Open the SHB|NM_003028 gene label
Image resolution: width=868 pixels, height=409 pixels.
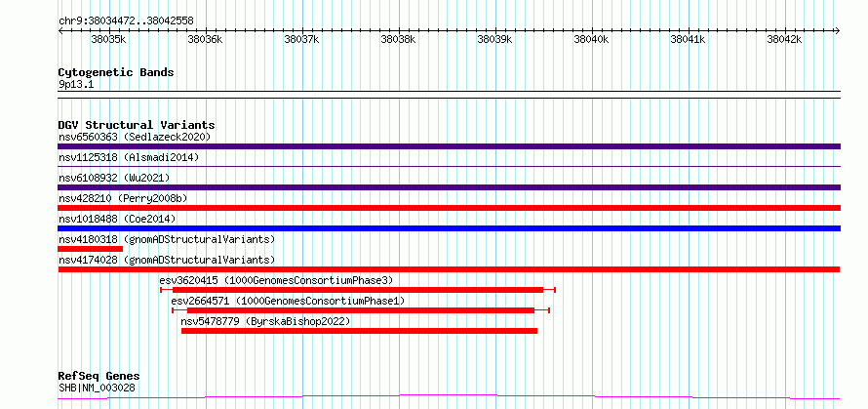coord(97,389)
